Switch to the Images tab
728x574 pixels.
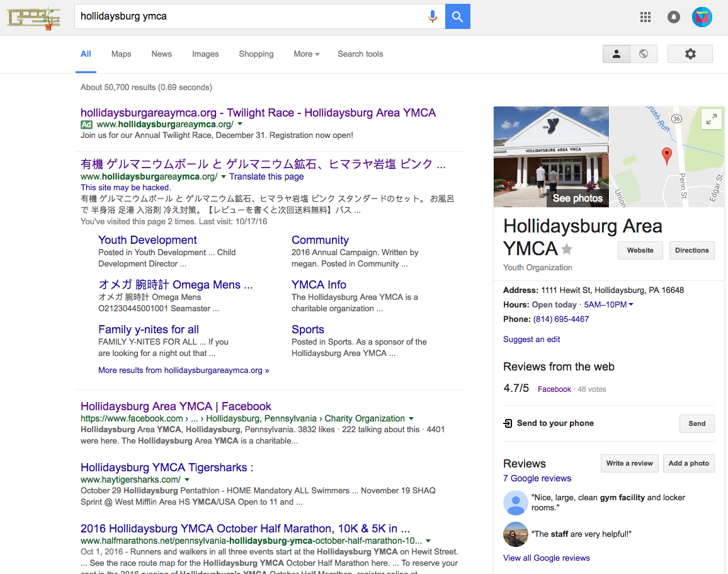pyautogui.click(x=205, y=54)
